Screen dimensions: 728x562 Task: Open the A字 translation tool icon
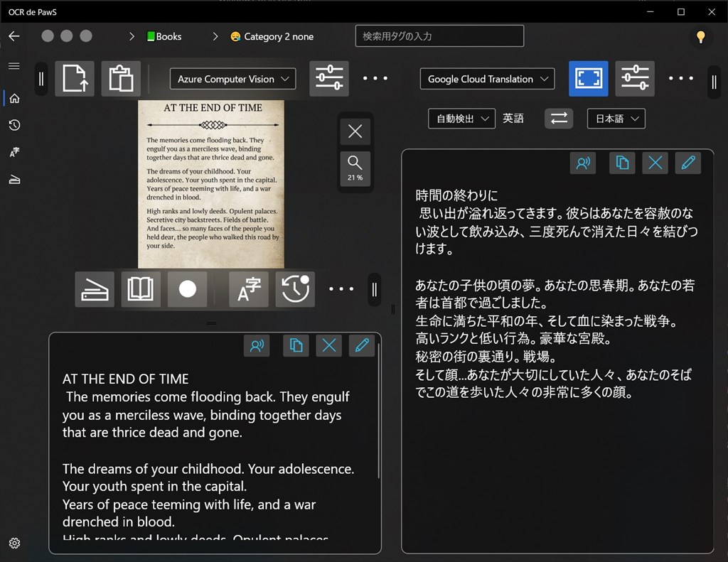click(248, 289)
